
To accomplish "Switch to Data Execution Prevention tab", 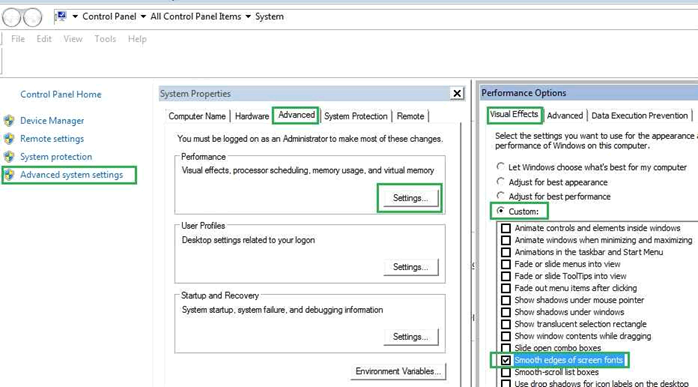I will tap(640, 116).
